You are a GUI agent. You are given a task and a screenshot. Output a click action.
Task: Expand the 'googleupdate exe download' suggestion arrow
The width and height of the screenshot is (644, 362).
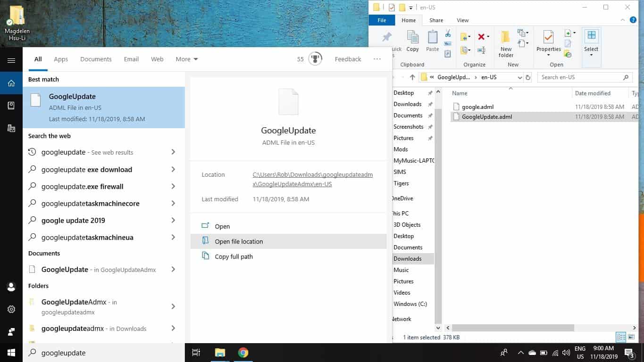[173, 169]
